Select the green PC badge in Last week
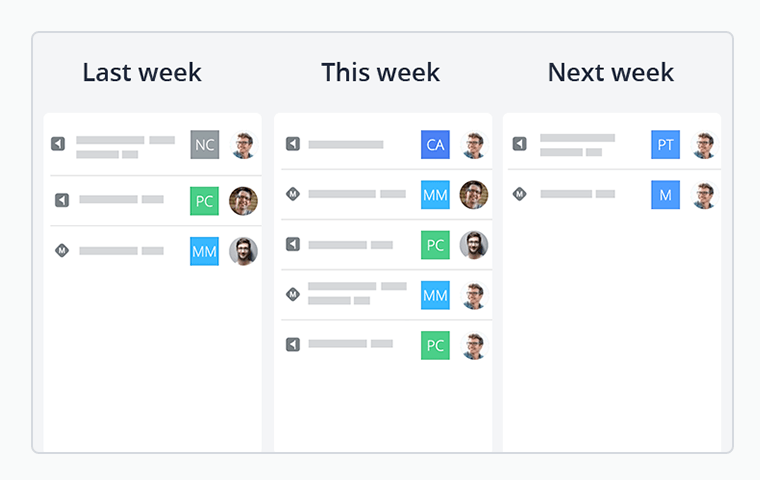Screen dimensions: 760x480 pyautogui.click(x=205, y=201)
